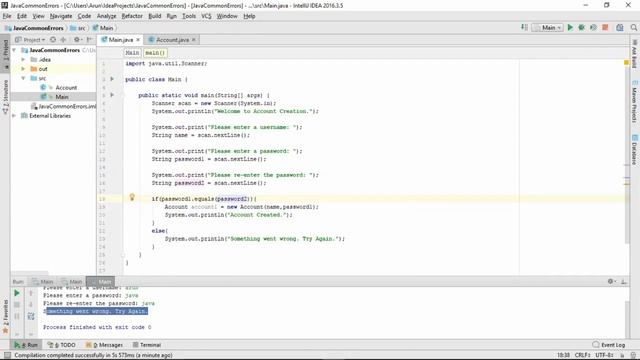Hide the Run panel with the hide icon

[624, 281]
